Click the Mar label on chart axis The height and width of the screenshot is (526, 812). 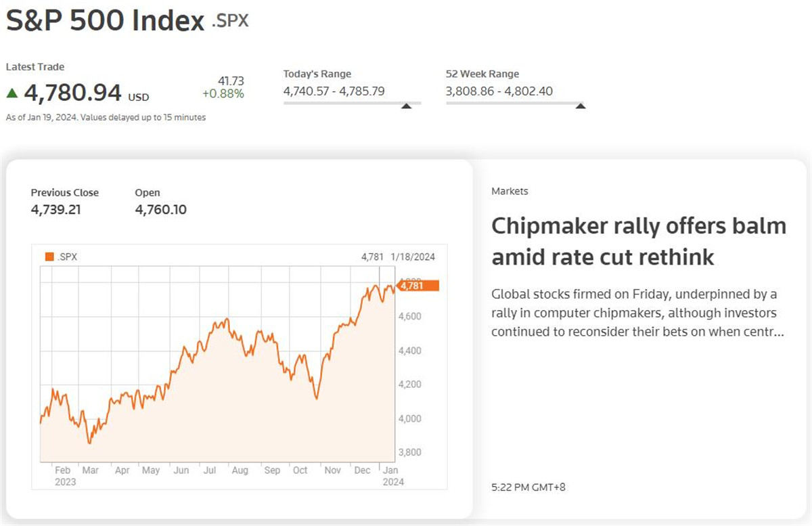click(90, 470)
